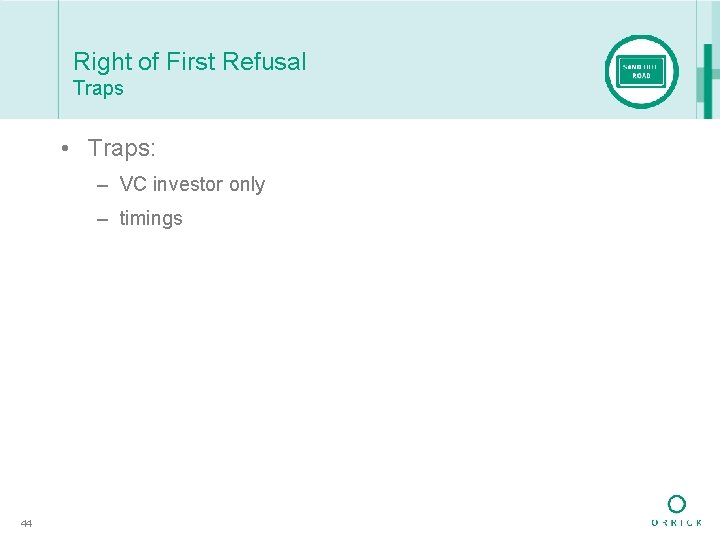
Task: Click the word "only" in the sub-bullet
Action: click(x=247, y=184)
